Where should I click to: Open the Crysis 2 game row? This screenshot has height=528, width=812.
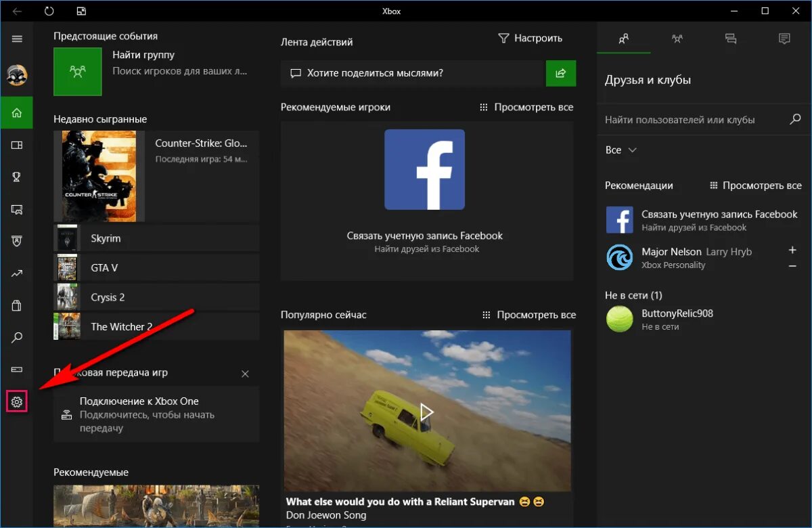point(156,297)
